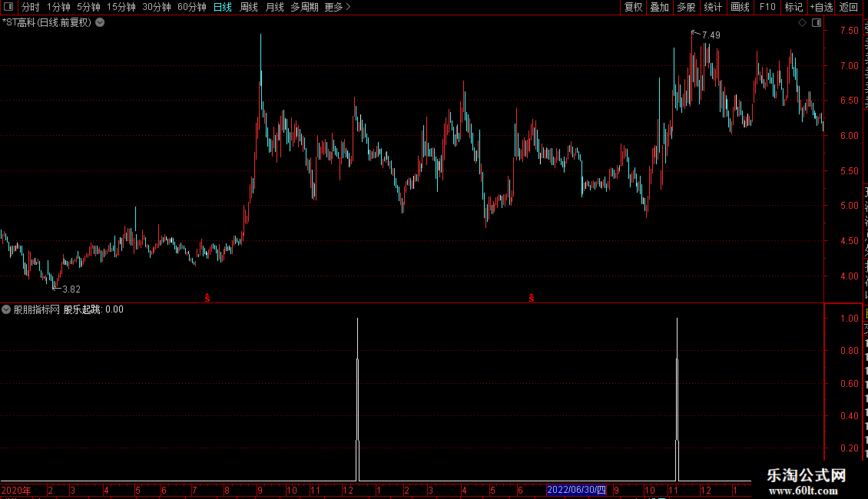Click 标记 mark button
Image resolution: width=868 pixels, height=499 pixels.
793,7
